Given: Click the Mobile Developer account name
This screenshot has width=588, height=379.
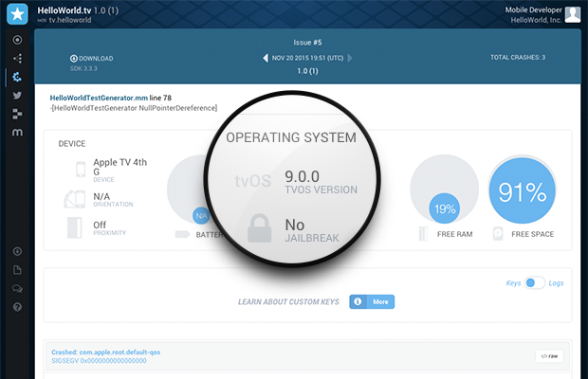Looking at the screenshot, I should coord(533,9).
